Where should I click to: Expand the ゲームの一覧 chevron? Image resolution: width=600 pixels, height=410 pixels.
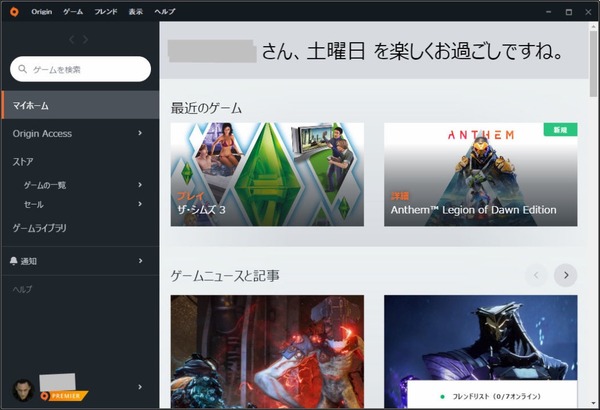[140, 185]
